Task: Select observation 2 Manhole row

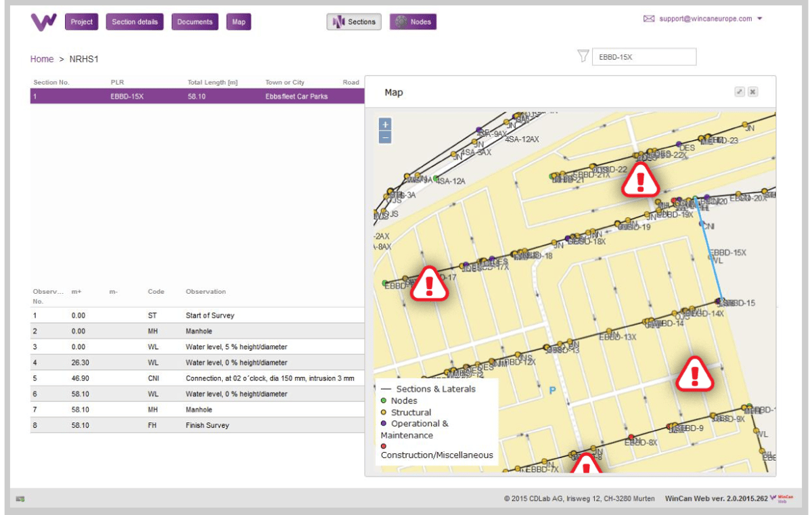Action: [198, 331]
